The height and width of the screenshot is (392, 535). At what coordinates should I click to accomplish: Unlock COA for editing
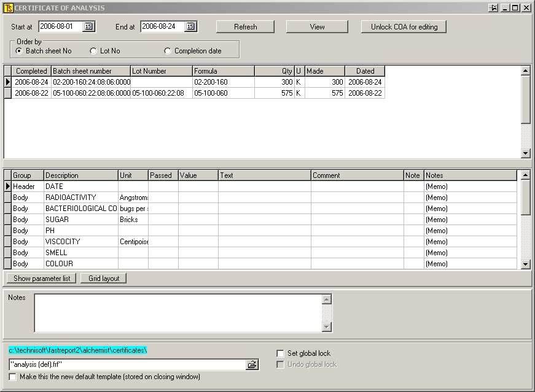[404, 26]
